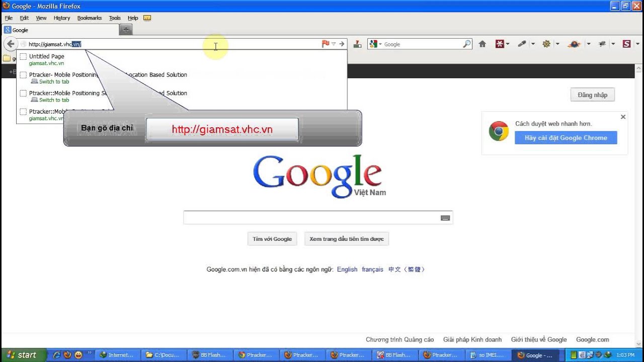Click the Đăng nhập sign-in button

tap(593, 95)
